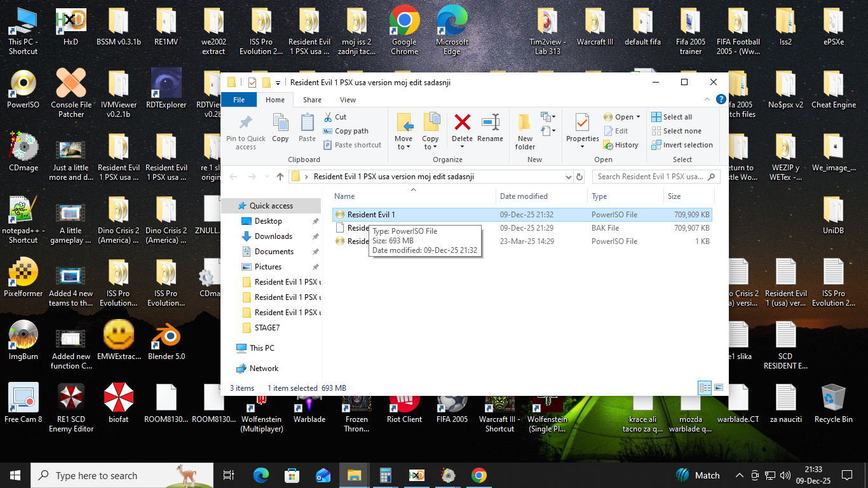Open Task View from the taskbar

coord(229,475)
